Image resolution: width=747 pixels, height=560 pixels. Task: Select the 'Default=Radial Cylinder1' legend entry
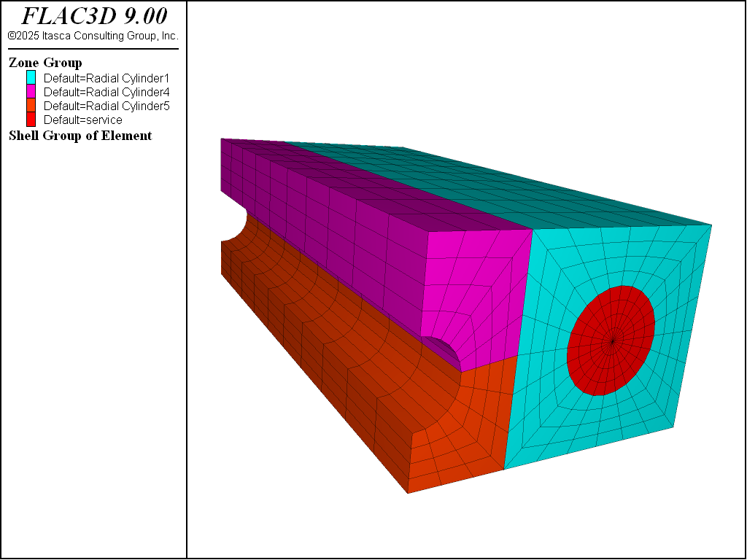107,78
